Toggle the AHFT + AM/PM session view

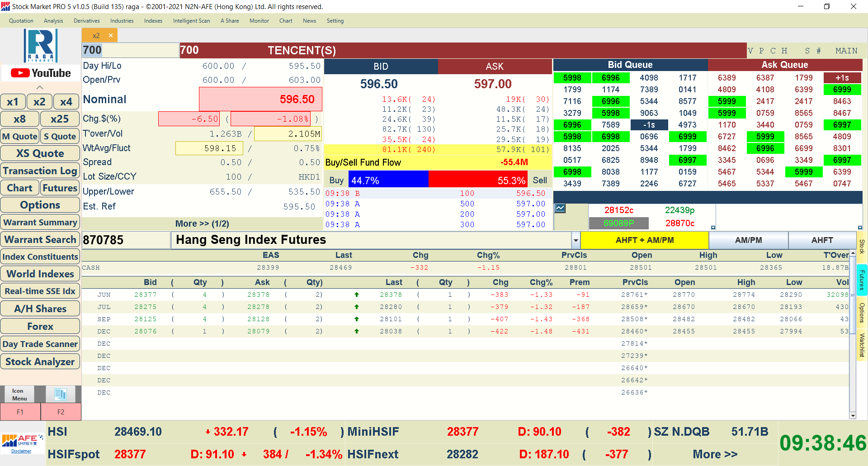pos(644,240)
